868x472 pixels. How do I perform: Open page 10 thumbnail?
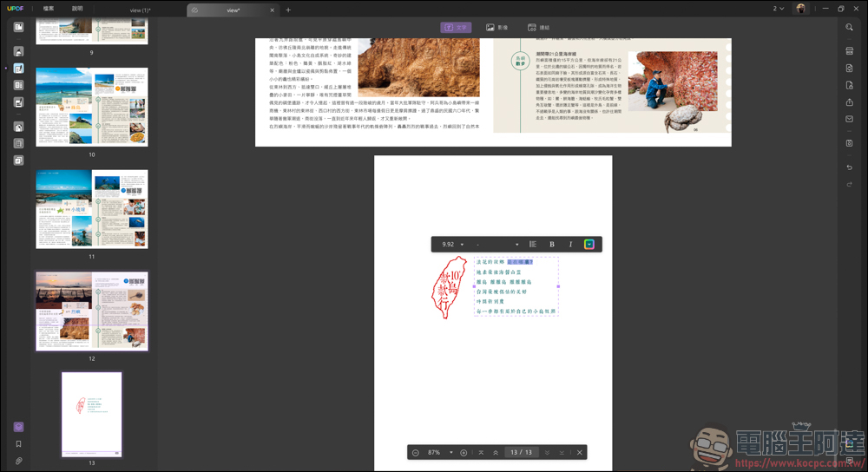[x=92, y=107]
